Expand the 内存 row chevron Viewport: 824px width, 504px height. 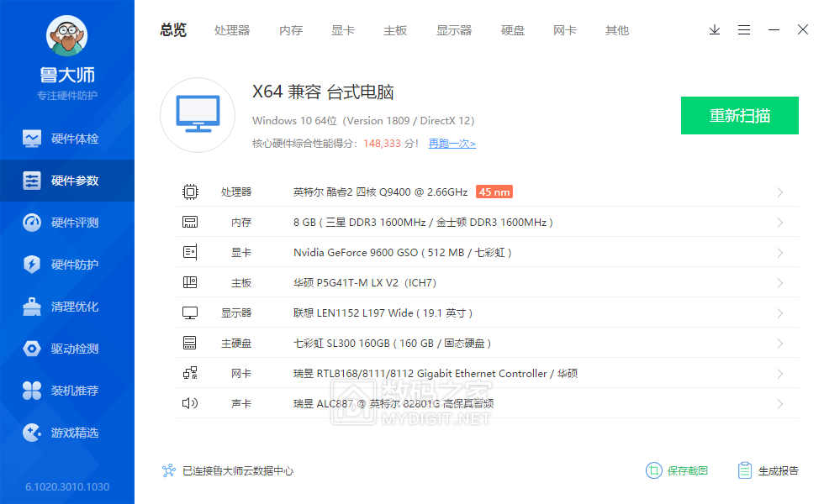(x=780, y=223)
